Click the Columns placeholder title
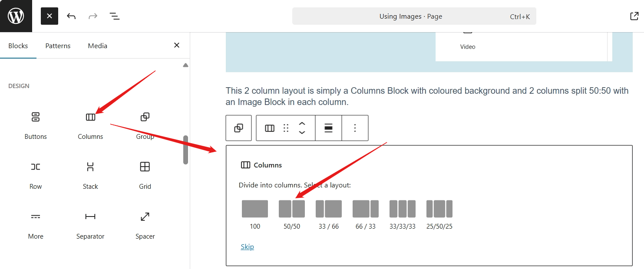Screen dimensions: 644x269 268,165
